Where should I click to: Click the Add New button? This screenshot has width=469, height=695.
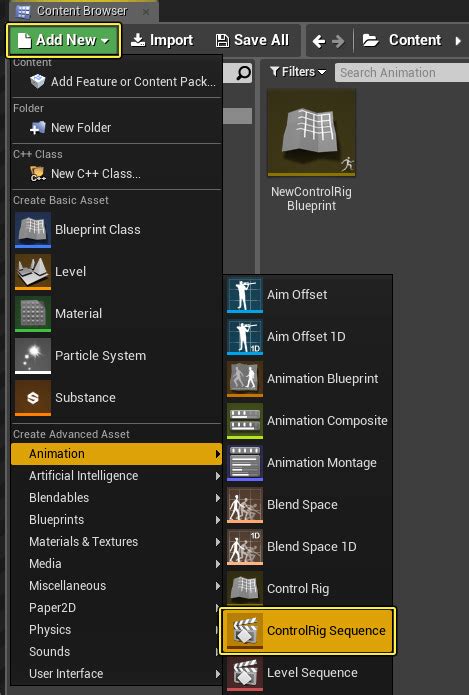tap(63, 40)
